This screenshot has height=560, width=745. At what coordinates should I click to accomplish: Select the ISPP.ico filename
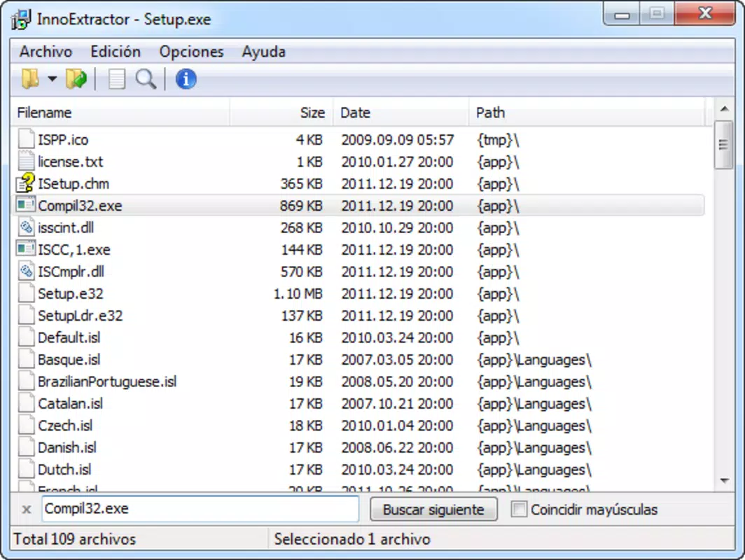tap(63, 139)
